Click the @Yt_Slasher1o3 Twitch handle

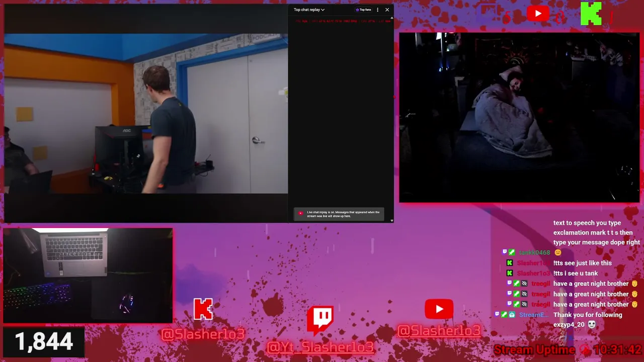point(320,347)
